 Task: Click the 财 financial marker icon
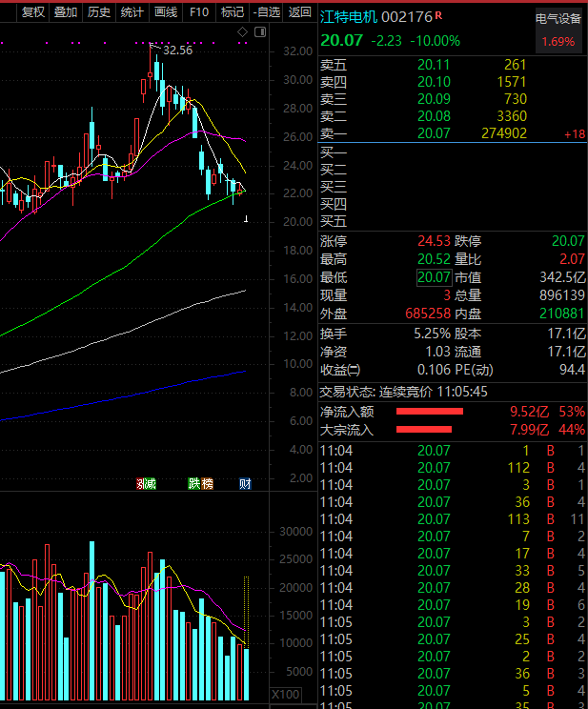point(245,484)
